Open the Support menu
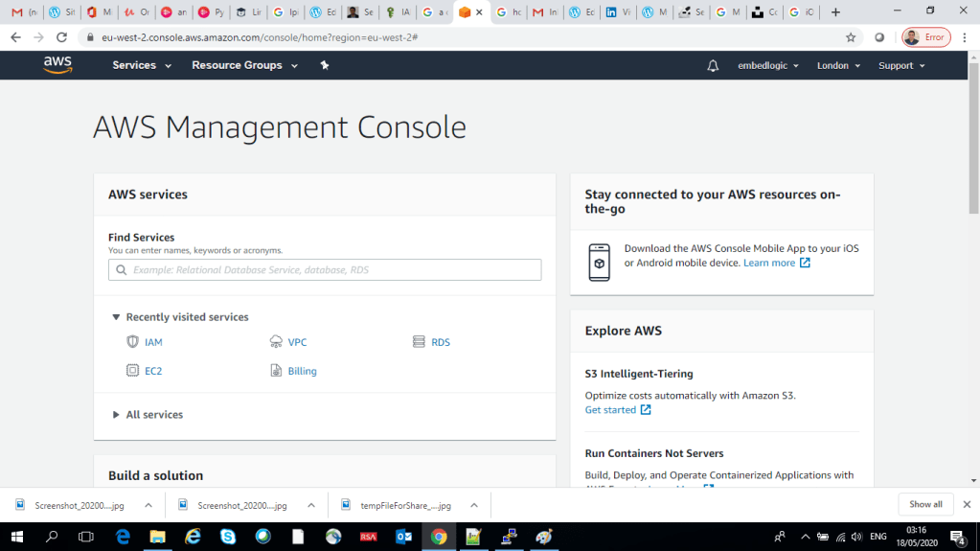 901,65
